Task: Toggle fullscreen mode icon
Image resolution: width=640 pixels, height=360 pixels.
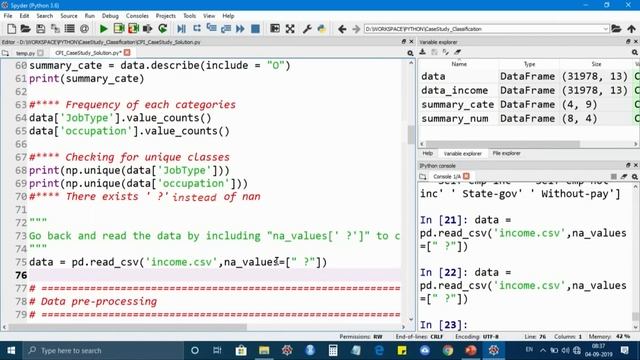Action: (x=290, y=29)
